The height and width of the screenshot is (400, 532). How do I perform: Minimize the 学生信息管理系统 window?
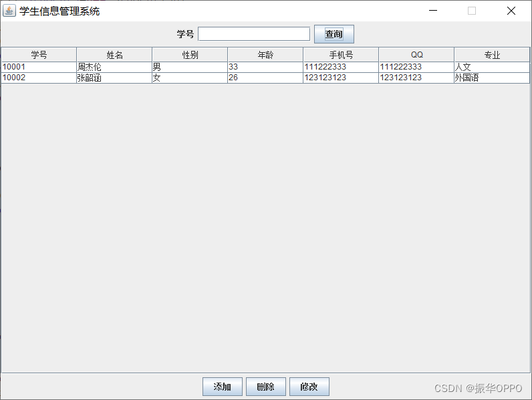[x=433, y=11]
